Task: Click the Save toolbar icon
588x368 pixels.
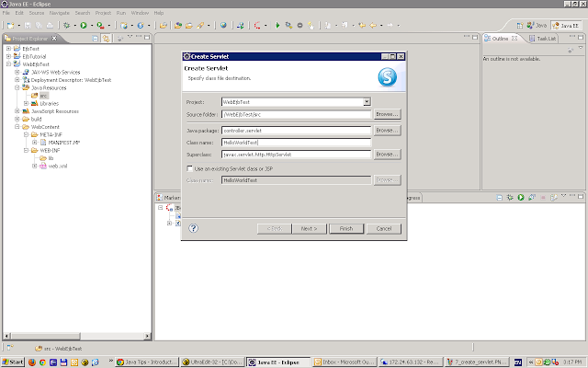Action: 28,25
